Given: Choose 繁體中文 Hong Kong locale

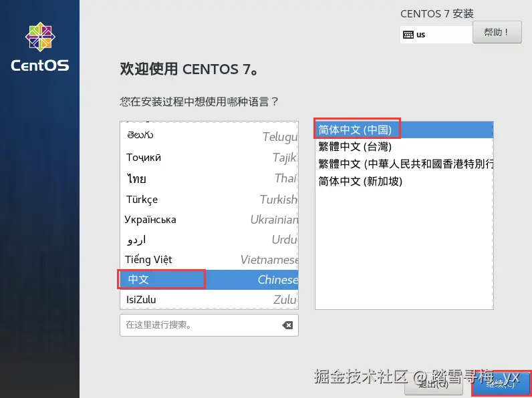Looking at the screenshot, I should coord(404,164).
